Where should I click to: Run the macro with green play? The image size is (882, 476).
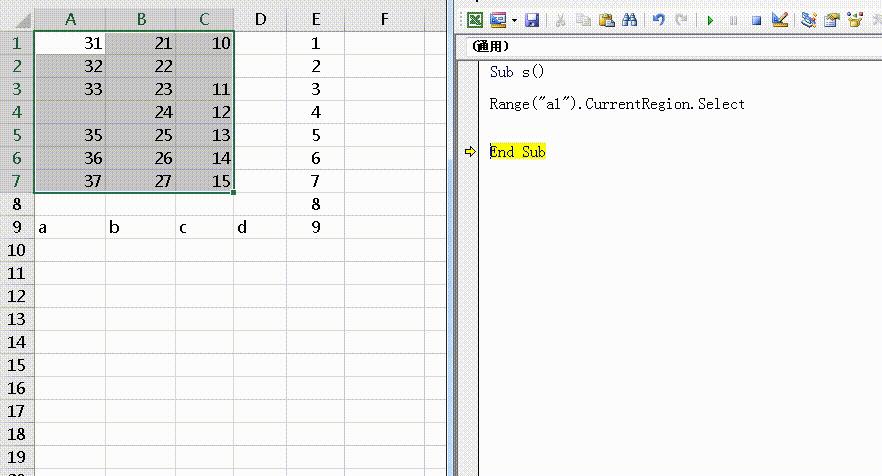[710, 21]
